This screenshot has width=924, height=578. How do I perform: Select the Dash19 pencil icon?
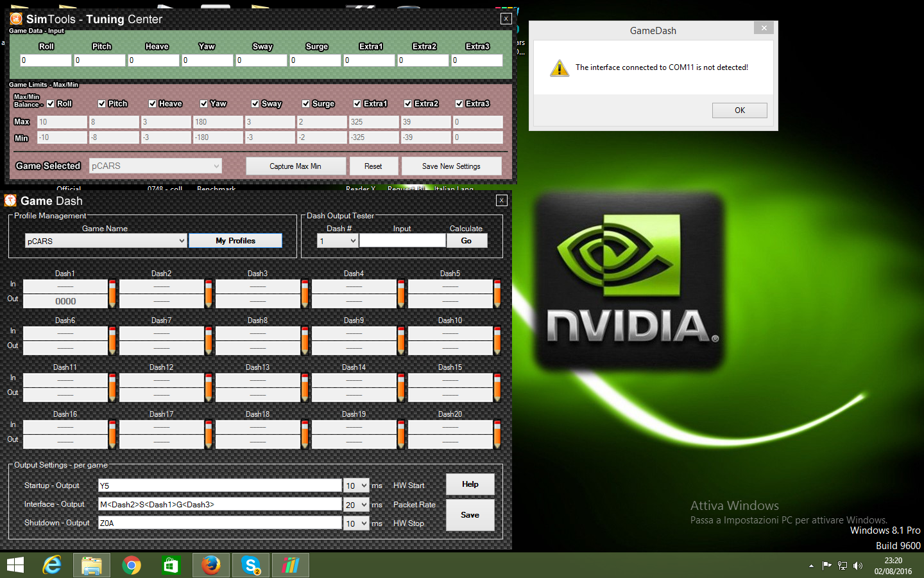401,434
